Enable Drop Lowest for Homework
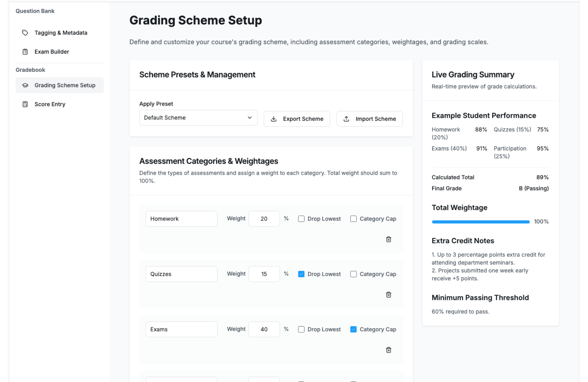Image resolution: width=588 pixels, height=382 pixels. click(301, 219)
